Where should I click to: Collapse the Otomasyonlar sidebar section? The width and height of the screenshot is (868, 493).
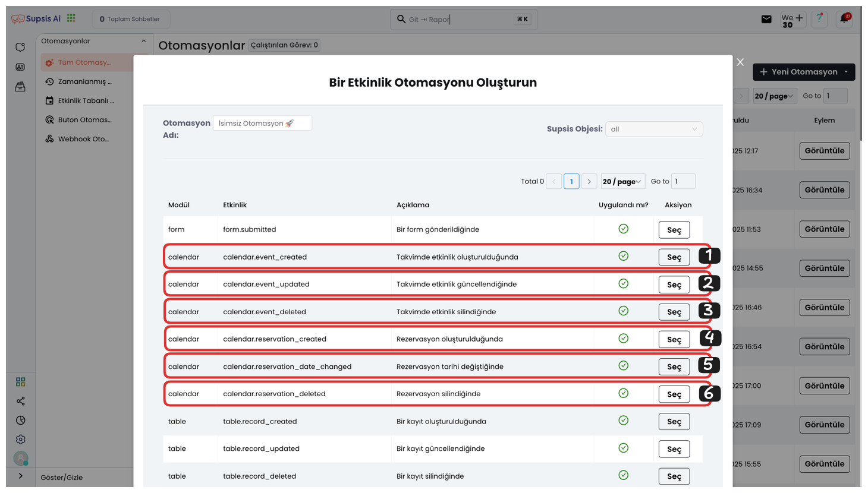coord(143,41)
